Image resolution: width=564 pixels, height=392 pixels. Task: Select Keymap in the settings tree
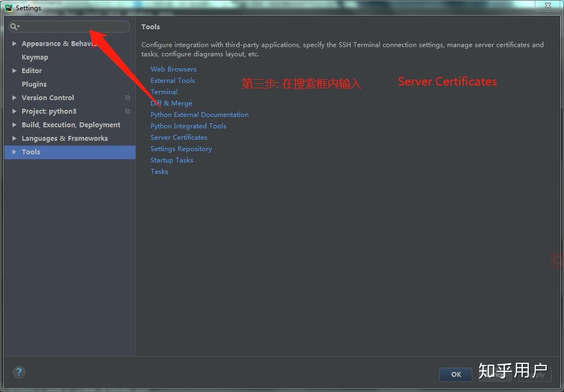tap(35, 57)
